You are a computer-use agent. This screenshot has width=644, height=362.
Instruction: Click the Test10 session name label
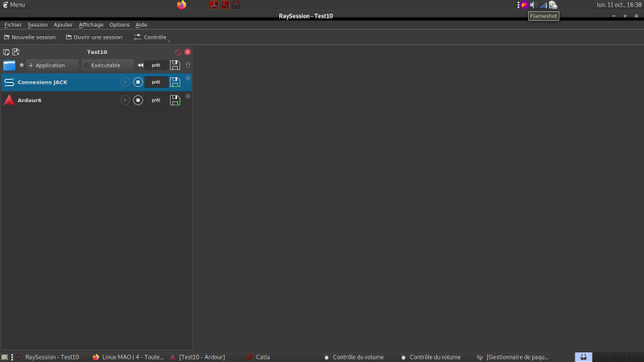[97, 52]
